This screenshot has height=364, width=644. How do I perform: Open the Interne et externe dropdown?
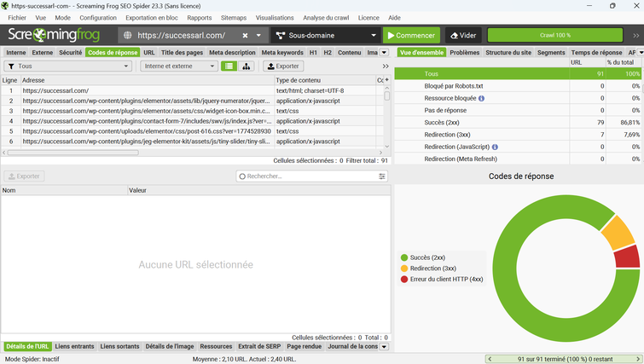[x=179, y=66]
